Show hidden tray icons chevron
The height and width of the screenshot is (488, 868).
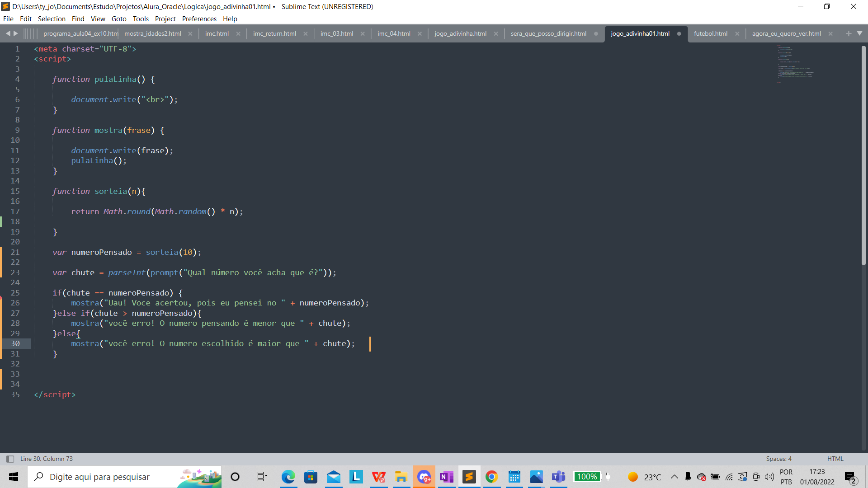tap(674, 477)
